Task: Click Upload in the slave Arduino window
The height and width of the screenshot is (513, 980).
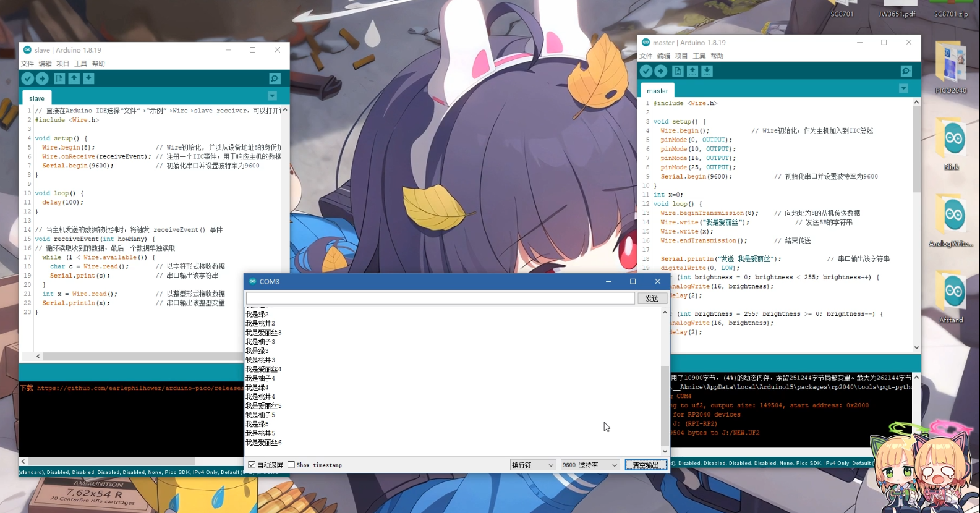Action: 42,78
